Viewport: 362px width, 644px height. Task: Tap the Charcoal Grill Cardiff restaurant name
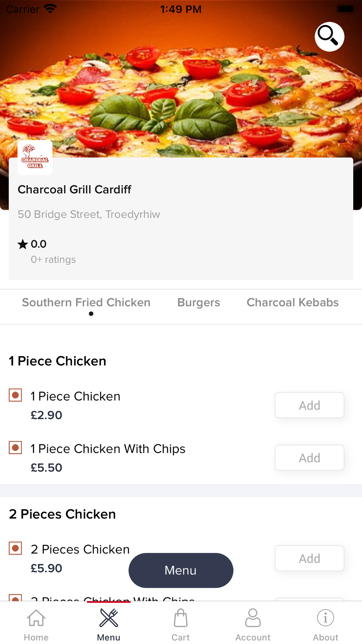74,189
